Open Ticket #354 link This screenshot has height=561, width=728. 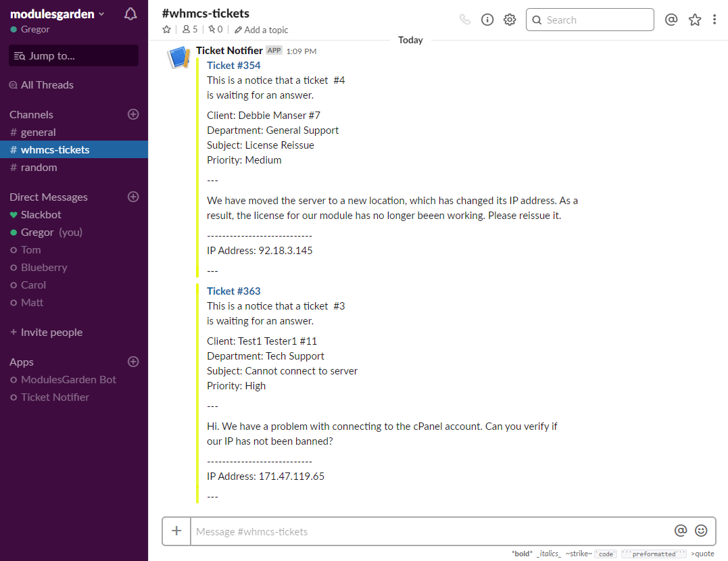(233, 66)
